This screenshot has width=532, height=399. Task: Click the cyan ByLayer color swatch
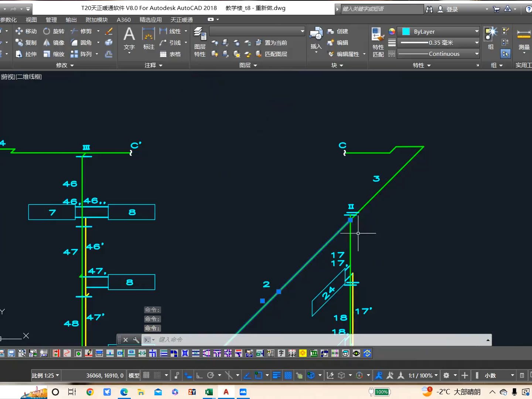406,31
